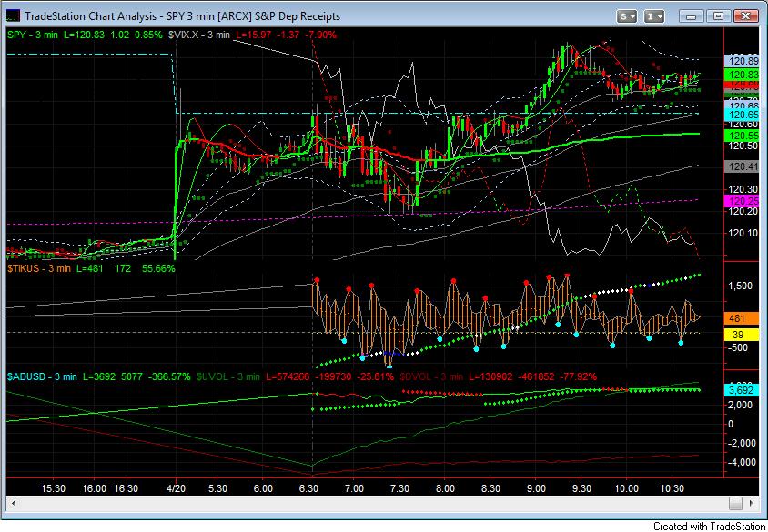Image resolution: width=768 pixels, height=532 pixels.
Task: Click the TIKUS '55.66%' value
Action: pyautogui.click(x=158, y=268)
